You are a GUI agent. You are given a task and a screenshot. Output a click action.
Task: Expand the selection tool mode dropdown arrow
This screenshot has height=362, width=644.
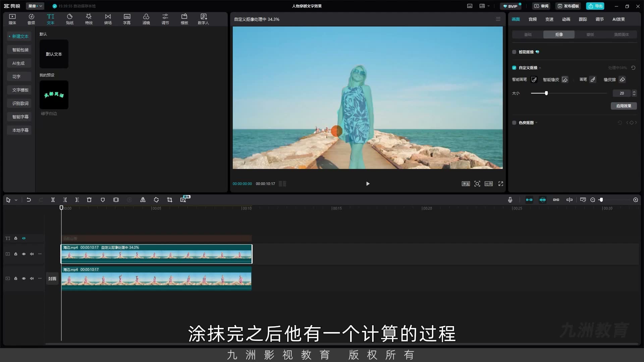click(16, 200)
